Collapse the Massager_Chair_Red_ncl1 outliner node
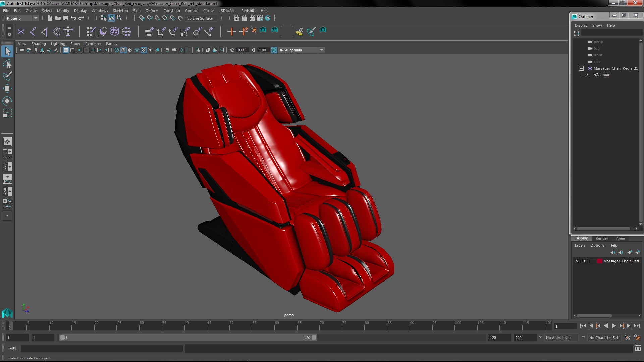644x362 pixels. point(581,68)
